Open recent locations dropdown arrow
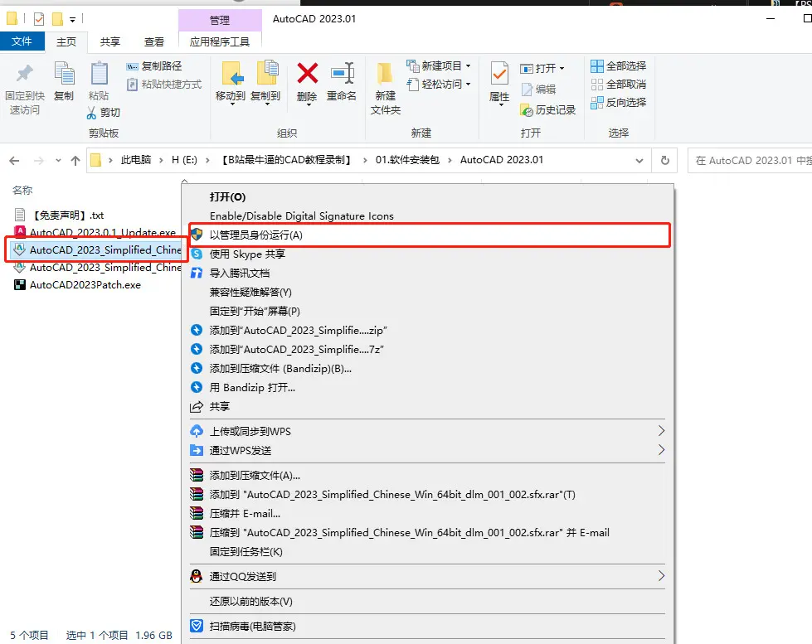This screenshot has width=812, height=644. (58, 161)
